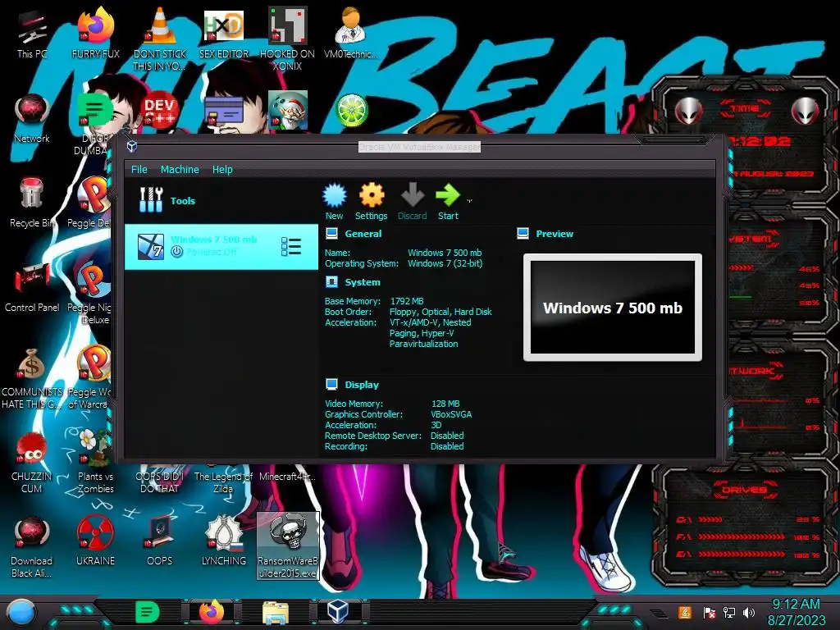Select the VLC cone desktop icon

point(160,39)
